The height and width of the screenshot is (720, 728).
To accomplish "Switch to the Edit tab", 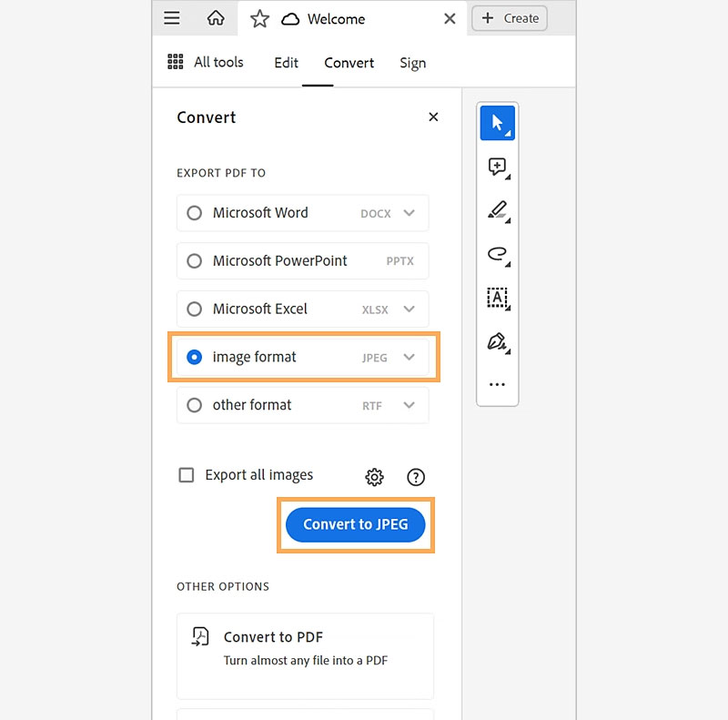I will tap(286, 63).
